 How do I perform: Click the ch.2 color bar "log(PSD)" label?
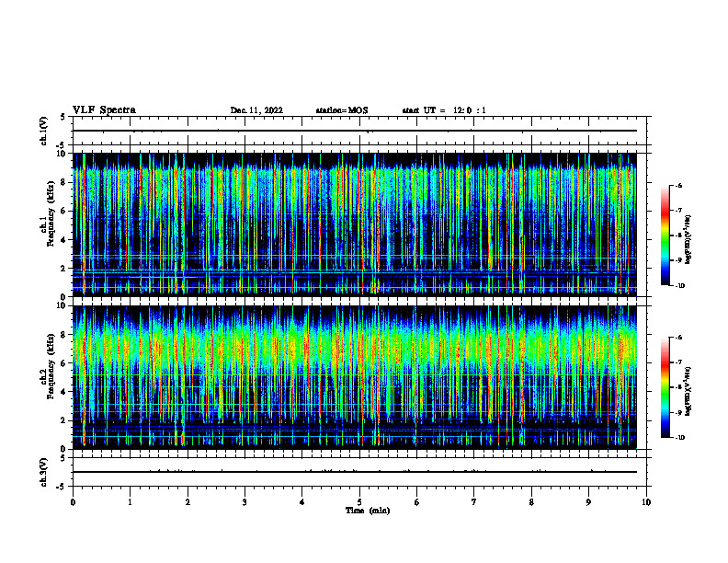pos(688,392)
